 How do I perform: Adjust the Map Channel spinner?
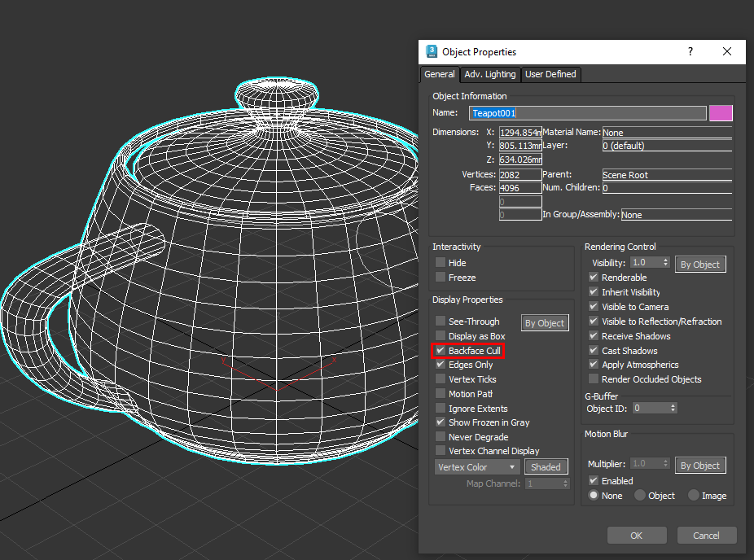point(565,483)
